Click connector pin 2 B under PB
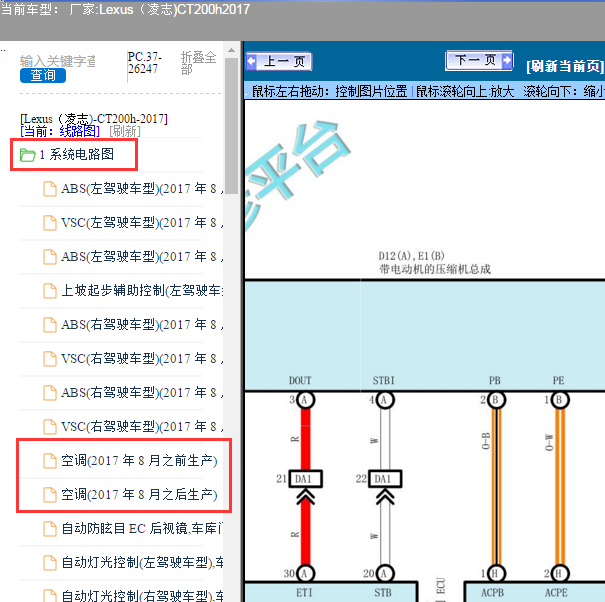This screenshot has height=602, width=605. click(x=496, y=400)
